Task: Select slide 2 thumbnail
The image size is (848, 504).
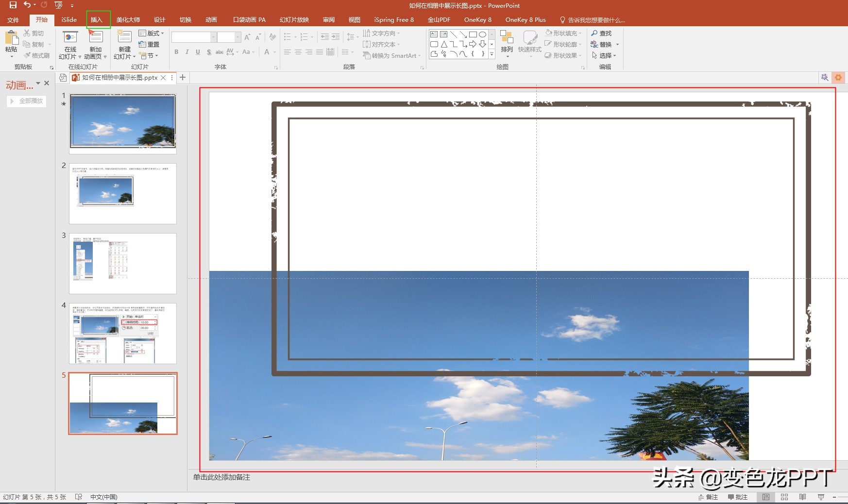Action: click(x=123, y=194)
